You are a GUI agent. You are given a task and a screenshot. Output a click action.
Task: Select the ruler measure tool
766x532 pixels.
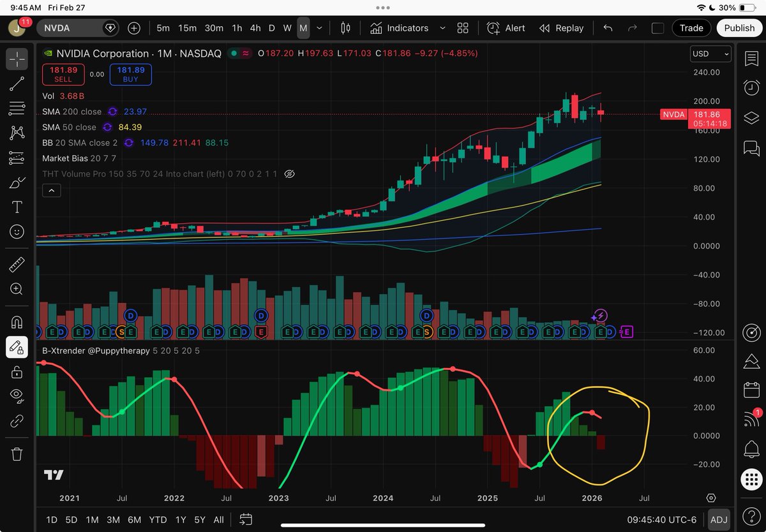[x=17, y=263]
